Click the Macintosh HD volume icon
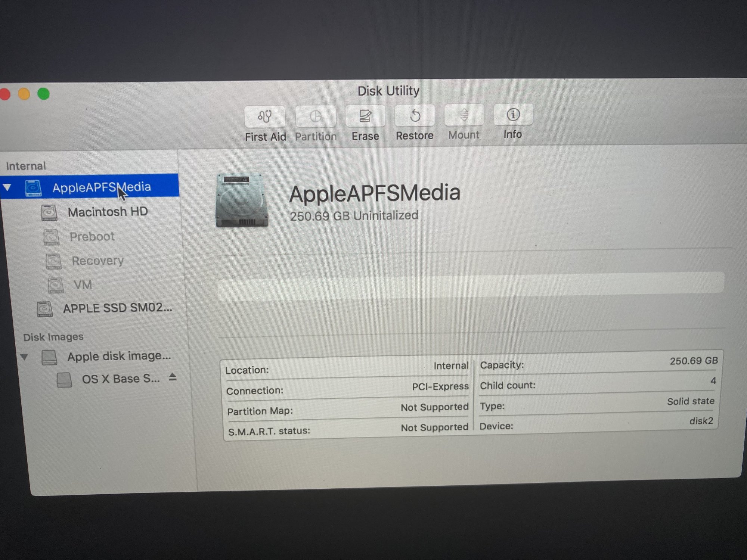This screenshot has height=560, width=747. [49, 213]
